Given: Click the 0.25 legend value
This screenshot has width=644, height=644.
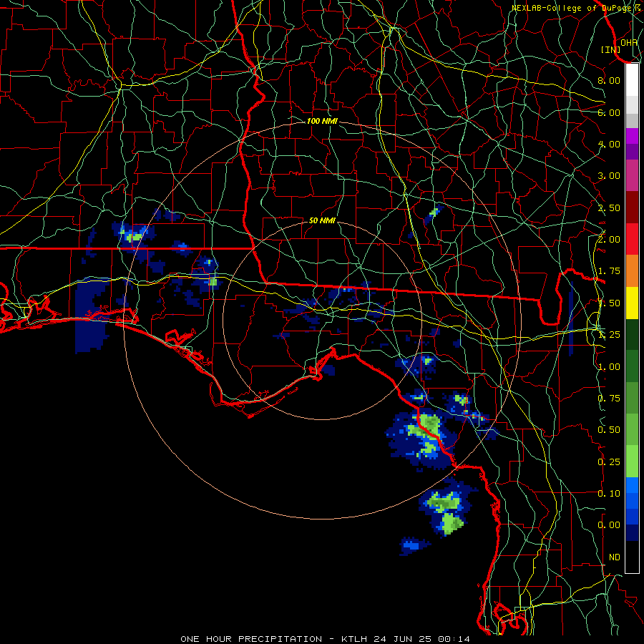Looking at the screenshot, I should click(609, 462).
